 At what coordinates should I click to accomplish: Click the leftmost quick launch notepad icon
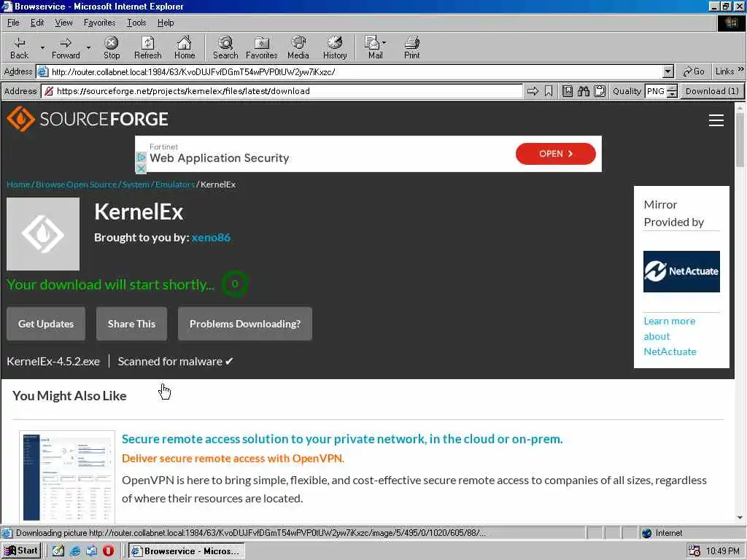pos(58,551)
